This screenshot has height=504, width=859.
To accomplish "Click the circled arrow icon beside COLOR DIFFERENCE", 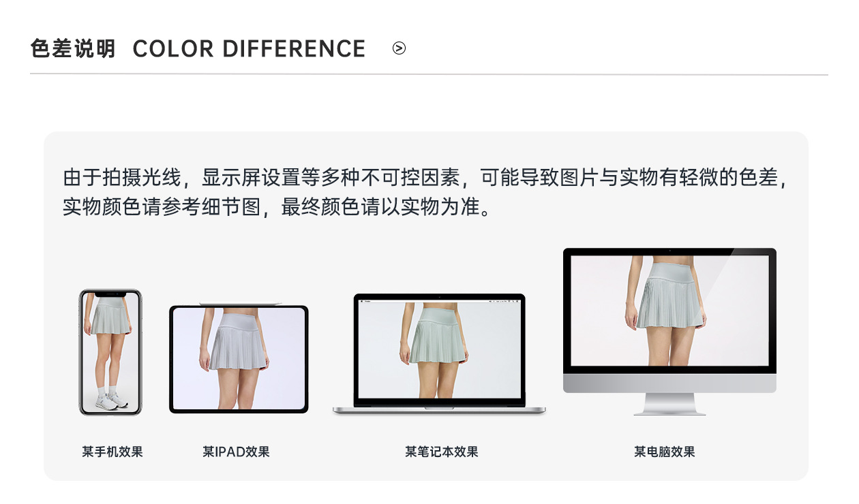I will click(x=400, y=48).
